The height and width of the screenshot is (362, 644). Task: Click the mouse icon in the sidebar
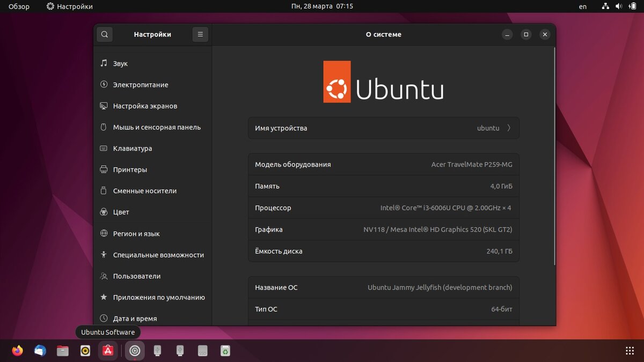pyautogui.click(x=104, y=127)
